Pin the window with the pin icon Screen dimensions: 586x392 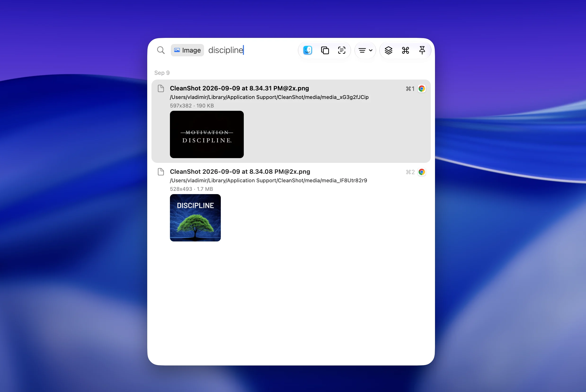click(x=422, y=50)
